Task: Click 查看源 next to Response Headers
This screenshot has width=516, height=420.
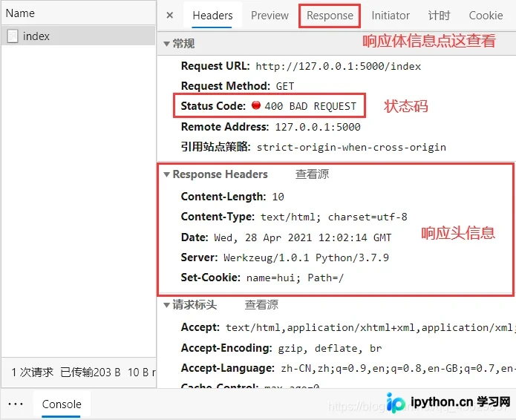Action: coord(312,174)
